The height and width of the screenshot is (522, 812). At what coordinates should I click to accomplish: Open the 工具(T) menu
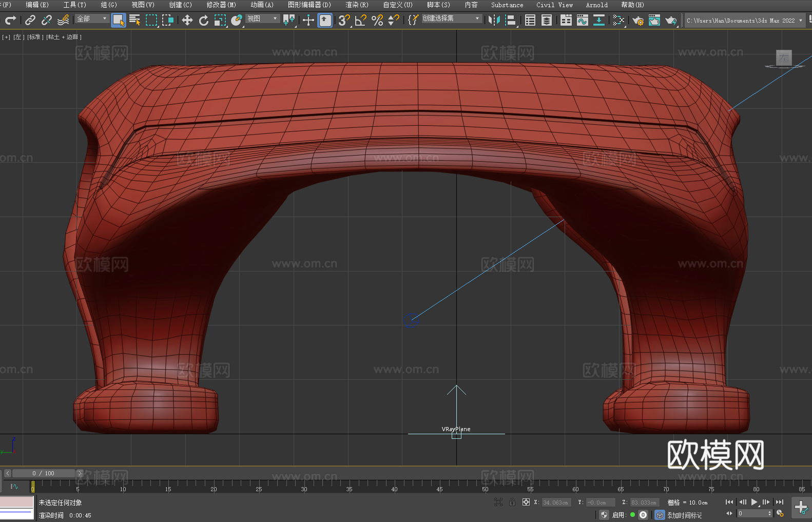(75, 5)
